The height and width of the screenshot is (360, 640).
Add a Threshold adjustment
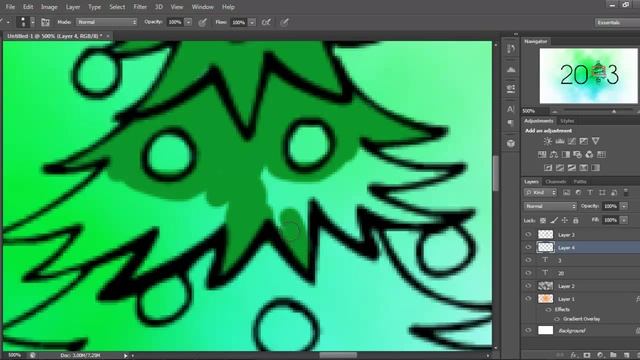[572, 168]
